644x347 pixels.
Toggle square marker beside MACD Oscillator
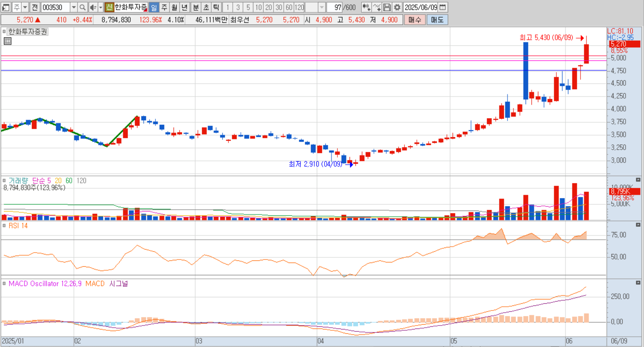4,284
